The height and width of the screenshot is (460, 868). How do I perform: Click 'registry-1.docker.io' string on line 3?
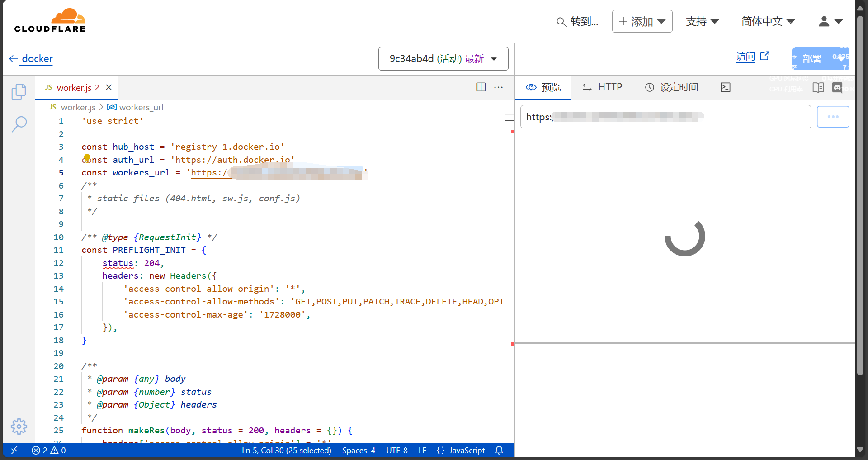pyautogui.click(x=227, y=147)
